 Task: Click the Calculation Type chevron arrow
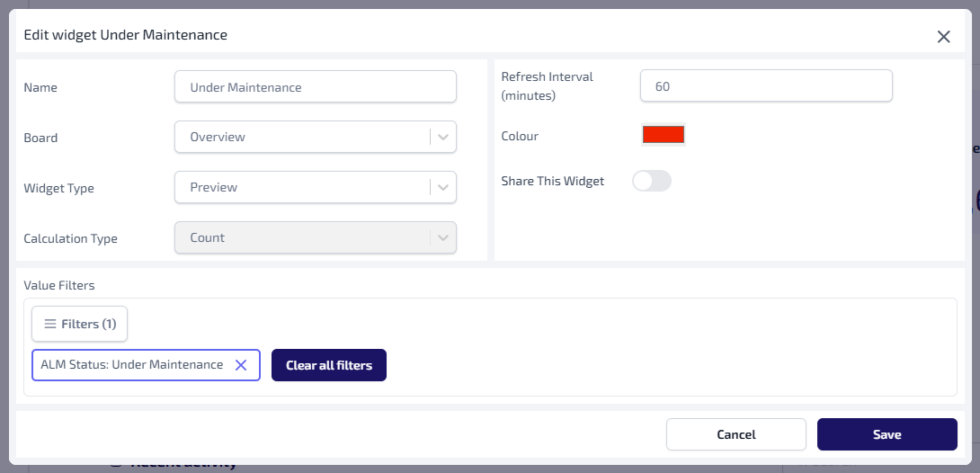[x=442, y=238]
